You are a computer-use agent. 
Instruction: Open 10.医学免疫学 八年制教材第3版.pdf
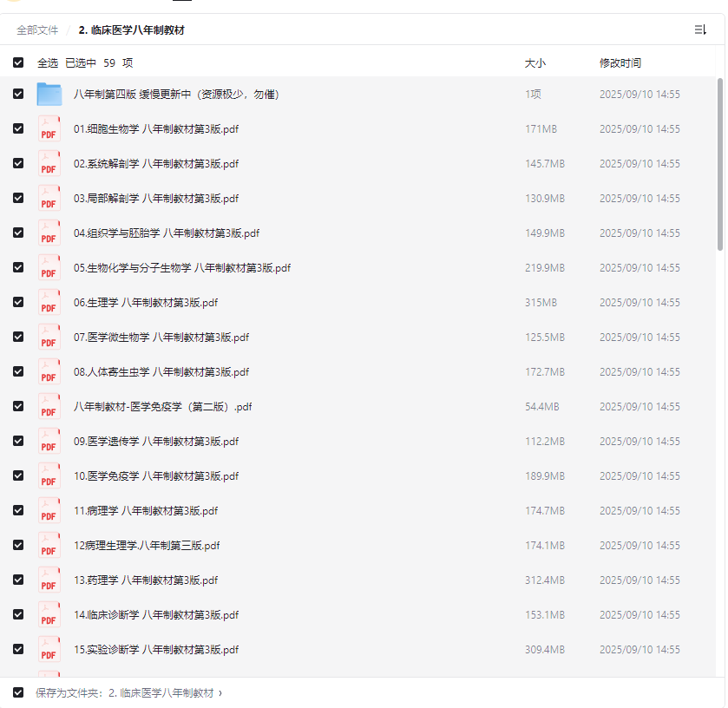pyautogui.click(x=156, y=476)
